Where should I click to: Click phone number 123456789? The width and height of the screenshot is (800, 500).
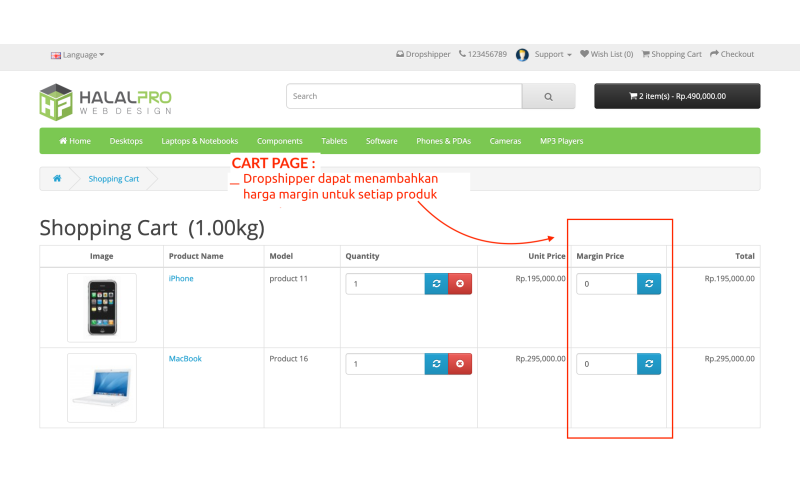483,54
